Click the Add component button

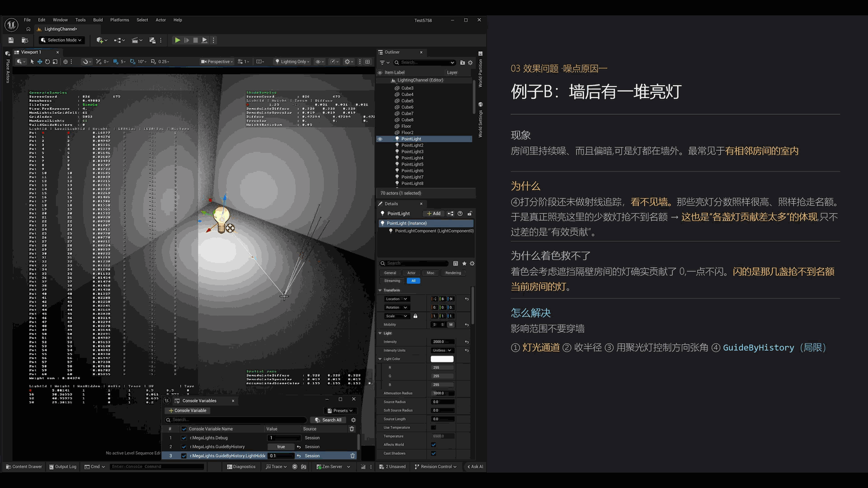click(x=433, y=214)
